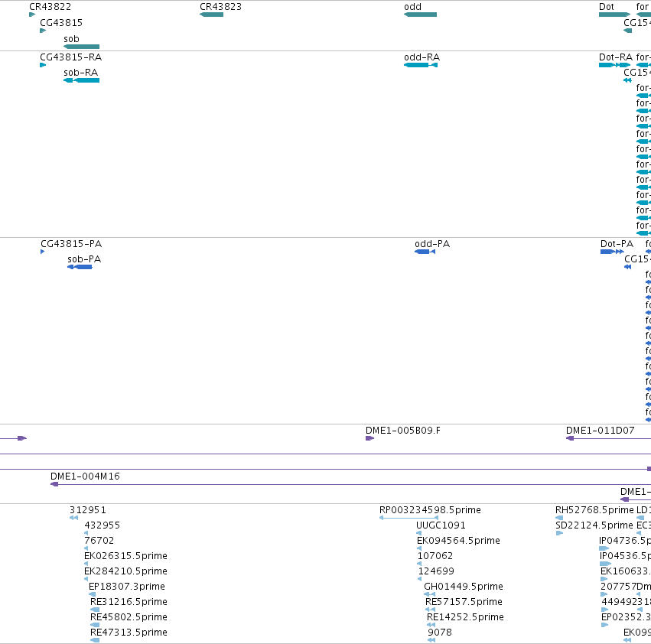Select the EK026315.5prime EST label
The width and height of the screenshot is (651, 644).
125,556
